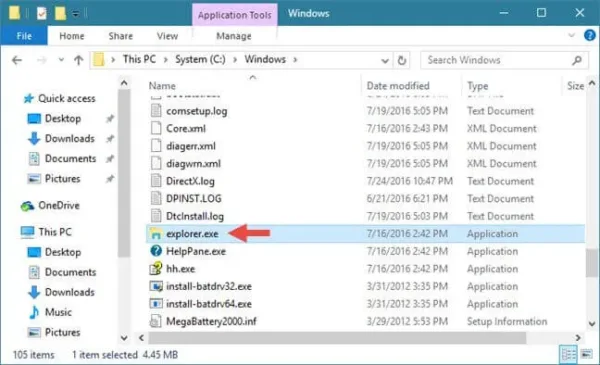Click System (C:) in the breadcrumb path
Viewport: 600px width, 365px height.
(x=200, y=59)
